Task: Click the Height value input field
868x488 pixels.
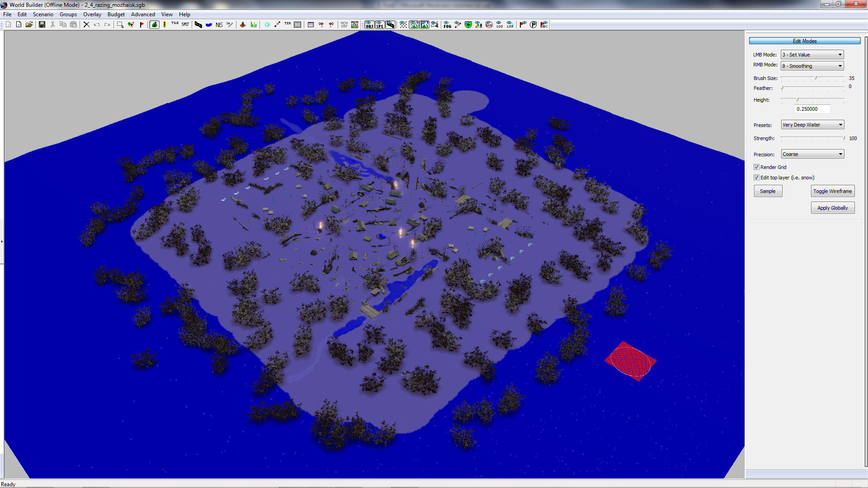Action: coord(812,109)
